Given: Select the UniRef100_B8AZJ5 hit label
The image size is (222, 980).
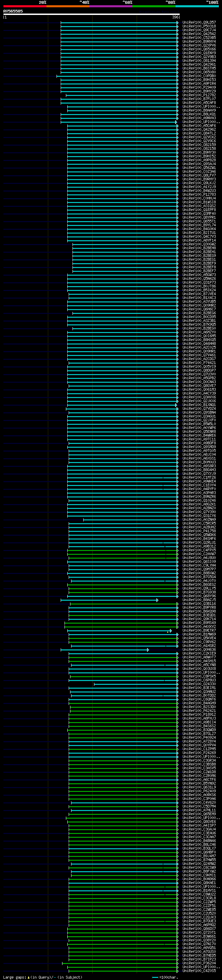Looking at the screenshot, I should tap(199, 600).
